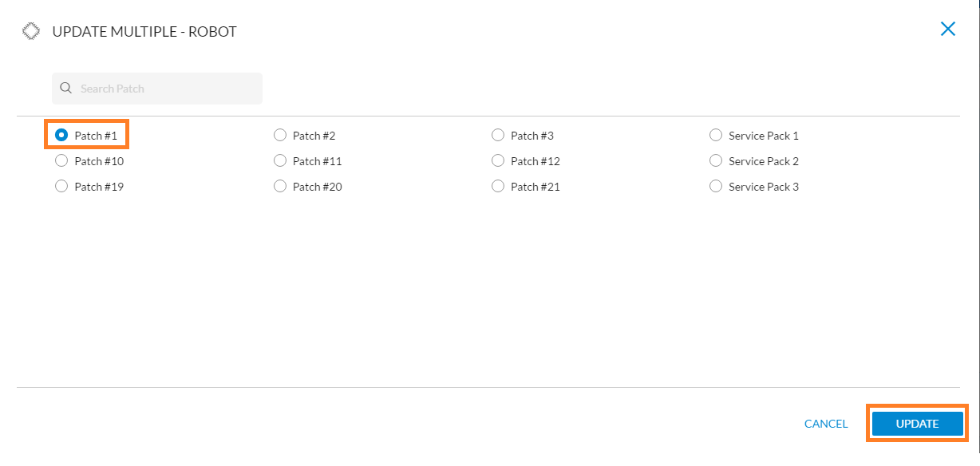The height and width of the screenshot is (466, 980).
Task: Choose Patch #10 radio button
Action: pyautogui.click(x=61, y=161)
